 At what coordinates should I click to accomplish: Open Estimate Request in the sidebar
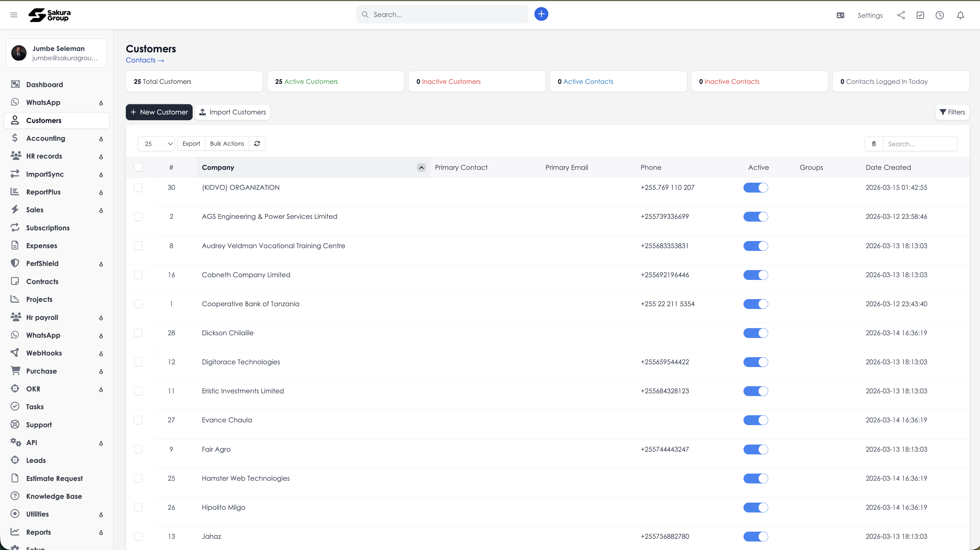57,478
